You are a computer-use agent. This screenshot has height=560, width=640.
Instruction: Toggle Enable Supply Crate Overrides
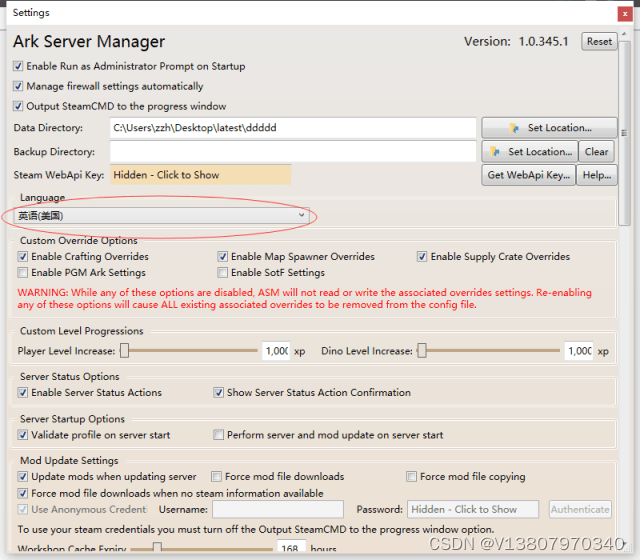tap(422, 256)
